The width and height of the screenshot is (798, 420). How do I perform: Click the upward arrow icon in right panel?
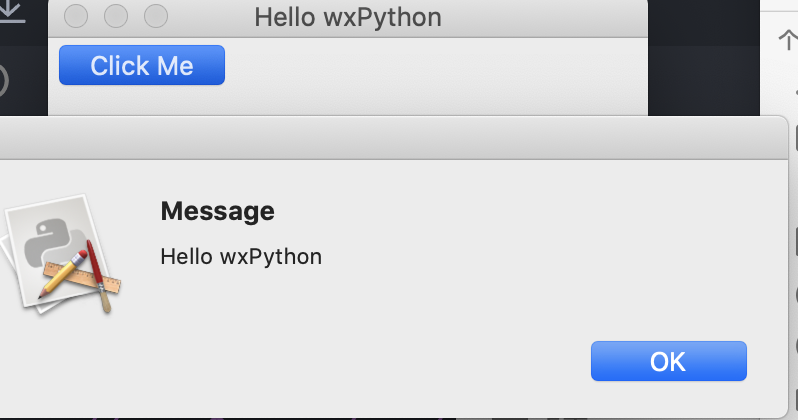pos(788,40)
